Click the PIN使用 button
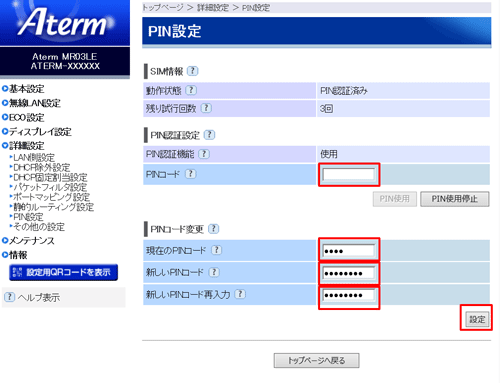 tap(395, 199)
